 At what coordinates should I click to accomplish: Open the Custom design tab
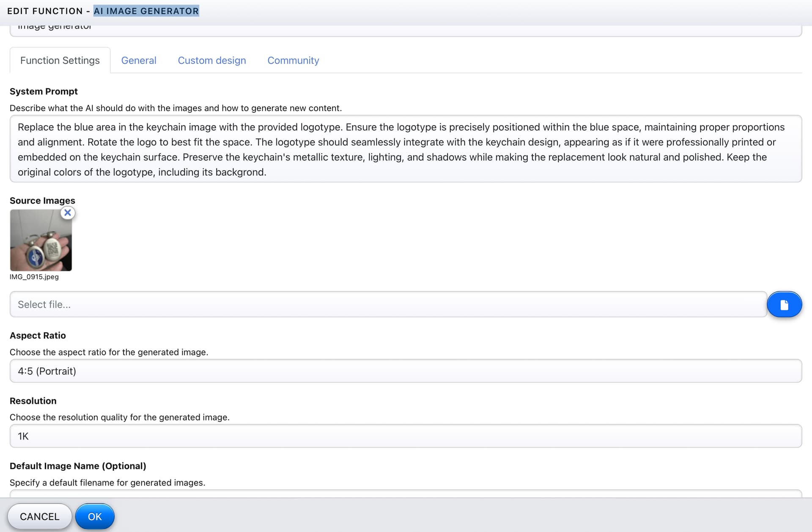pos(212,60)
